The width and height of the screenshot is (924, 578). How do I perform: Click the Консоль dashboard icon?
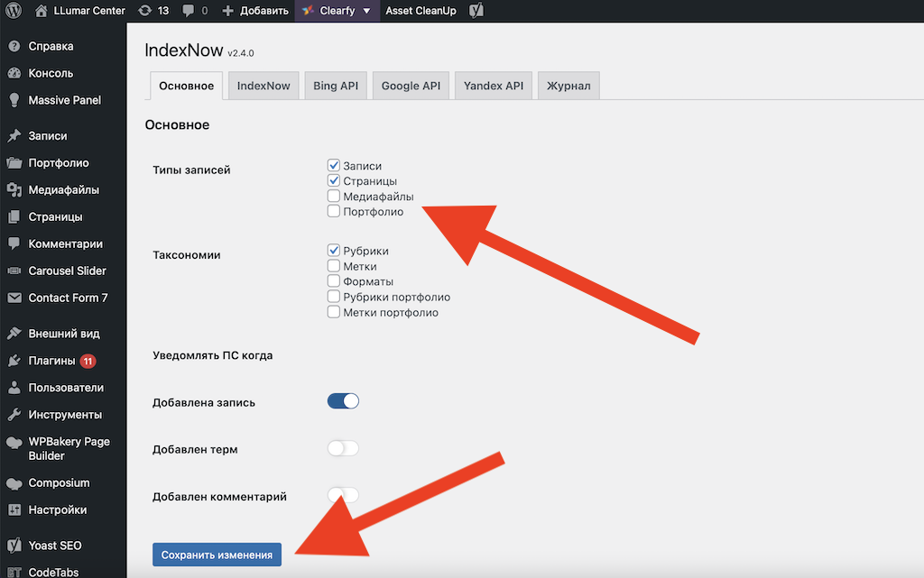[x=14, y=73]
